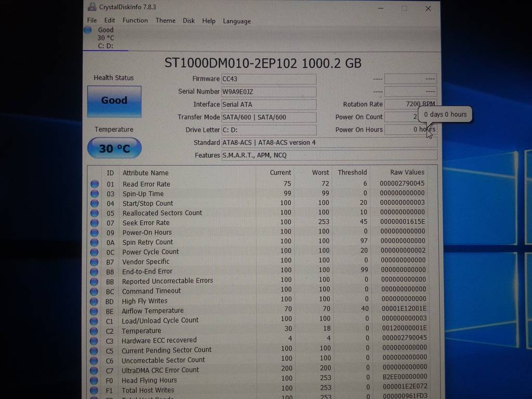Click the status orb for C2 Temperature row
532x399 pixels.
tap(94, 331)
